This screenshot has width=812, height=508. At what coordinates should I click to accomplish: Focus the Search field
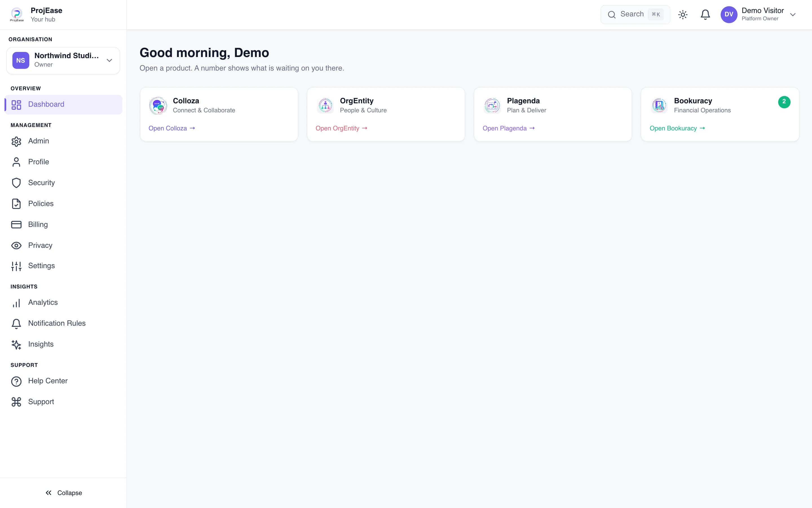[x=635, y=14]
